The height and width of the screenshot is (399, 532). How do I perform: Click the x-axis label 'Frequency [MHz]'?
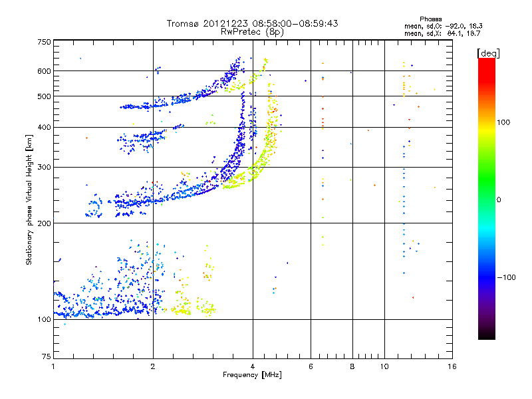click(x=252, y=375)
